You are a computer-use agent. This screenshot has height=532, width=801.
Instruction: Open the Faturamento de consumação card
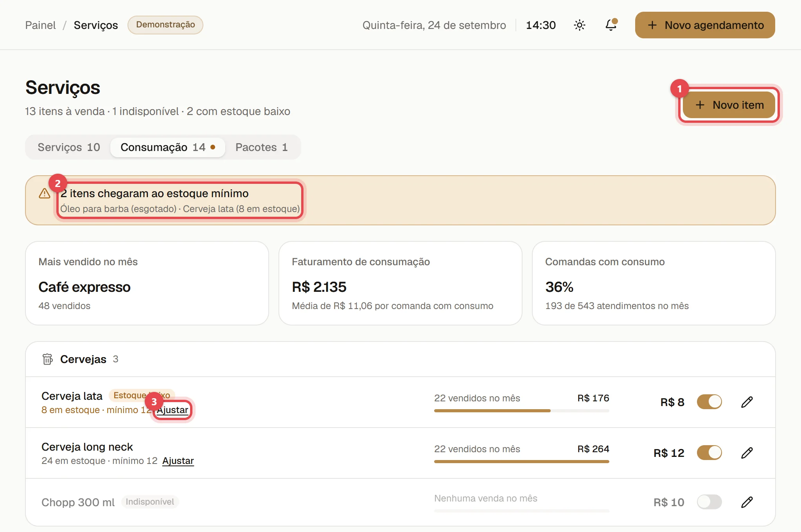click(400, 283)
